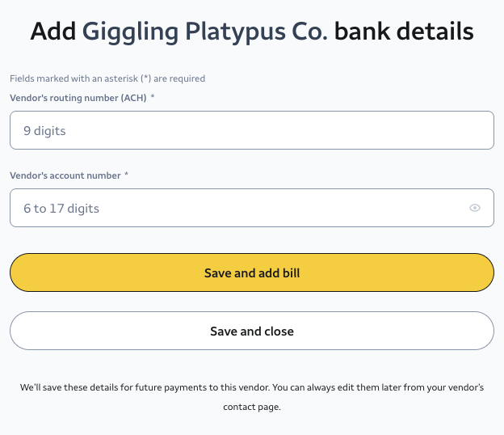The width and height of the screenshot is (504, 435).
Task: Click the word "Add" in the heading
Action: (53, 32)
